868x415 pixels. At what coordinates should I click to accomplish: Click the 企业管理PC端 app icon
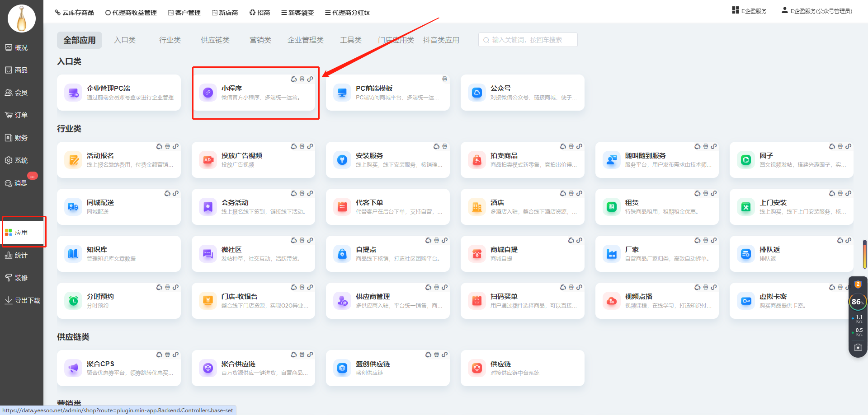point(73,93)
